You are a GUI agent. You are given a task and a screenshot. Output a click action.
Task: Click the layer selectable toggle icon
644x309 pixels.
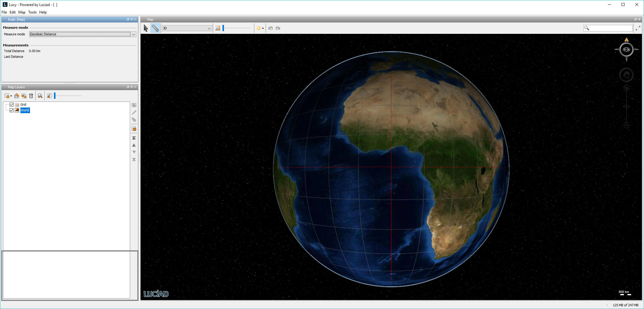pyautogui.click(x=134, y=105)
